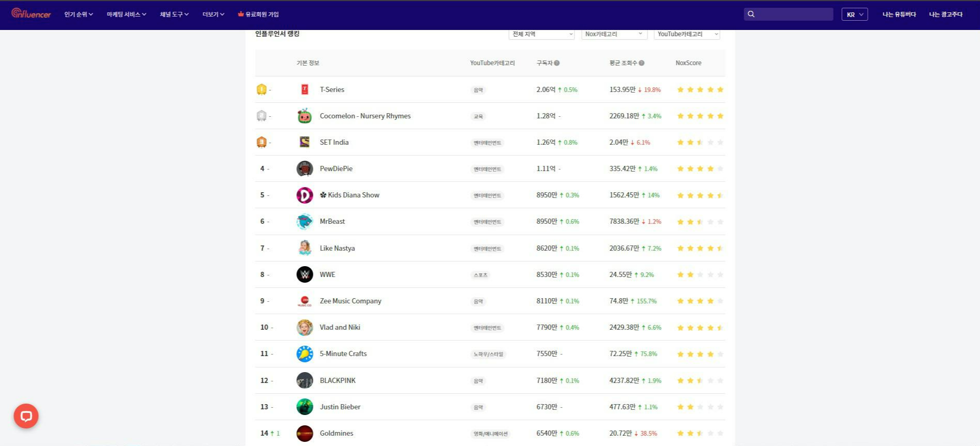Click BLACKPINK average views 4237.82만
Screen dimensions: 980x446
pyautogui.click(x=624, y=380)
